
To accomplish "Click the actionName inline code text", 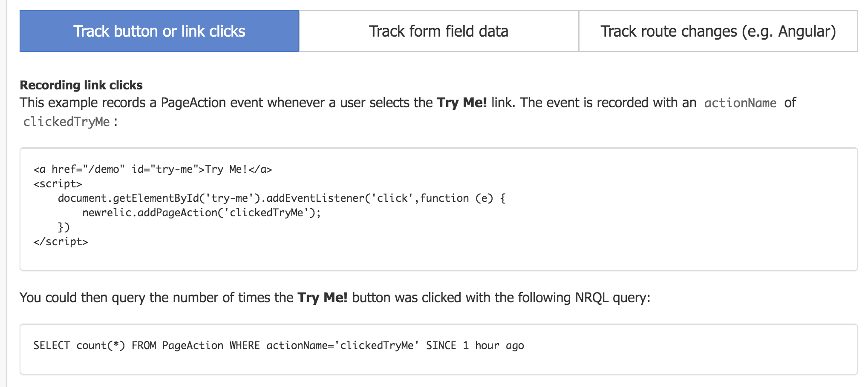I will pyautogui.click(x=740, y=103).
